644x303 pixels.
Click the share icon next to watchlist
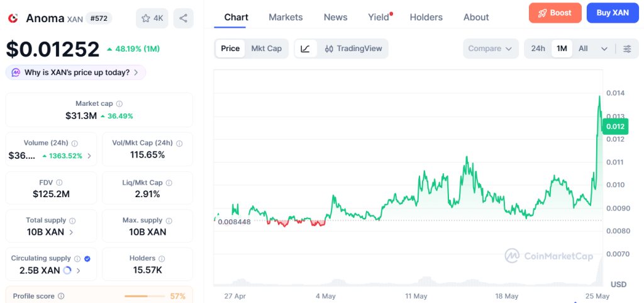point(183,18)
